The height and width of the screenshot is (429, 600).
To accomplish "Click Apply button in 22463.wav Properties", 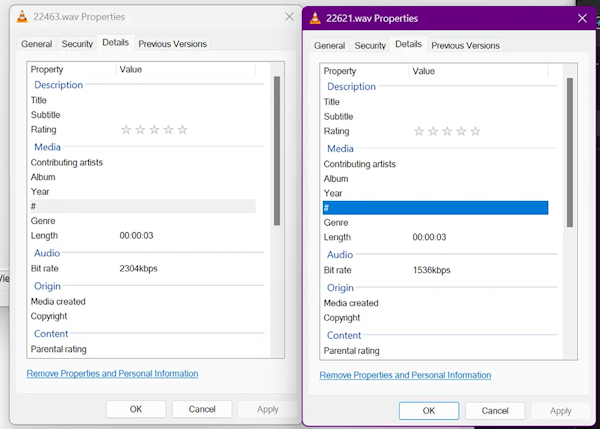I will pos(268,409).
